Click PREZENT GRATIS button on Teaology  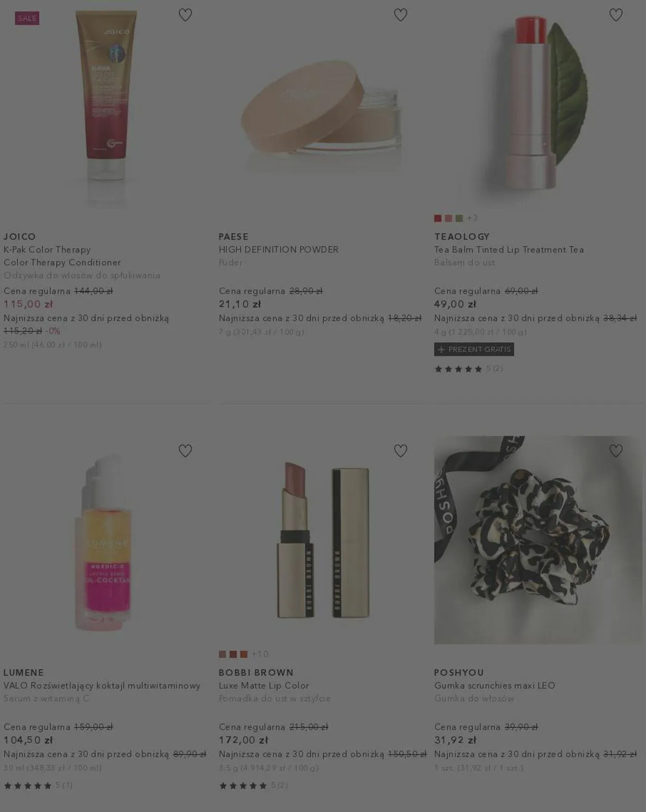point(474,350)
